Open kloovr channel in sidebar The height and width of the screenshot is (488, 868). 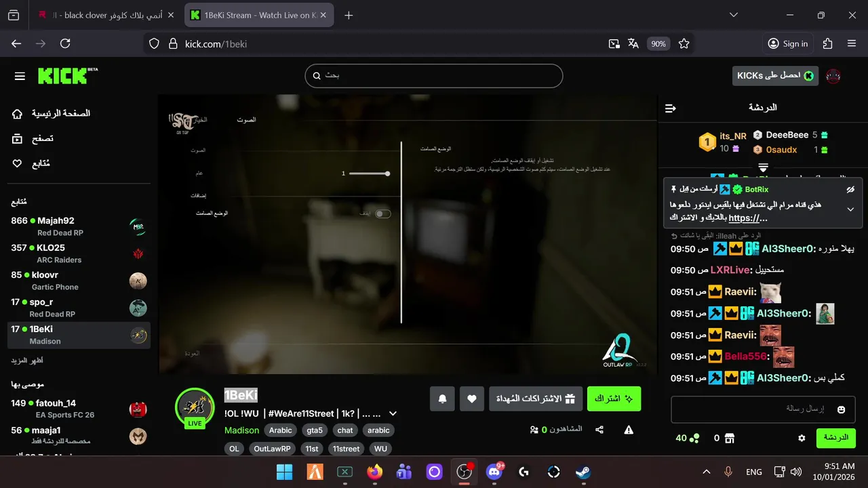pyautogui.click(x=79, y=281)
